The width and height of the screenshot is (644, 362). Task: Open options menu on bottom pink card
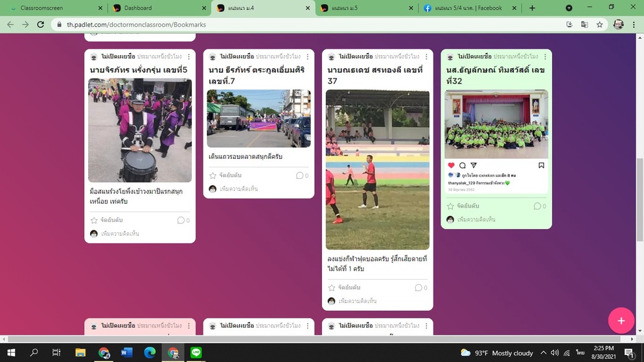[x=189, y=326]
